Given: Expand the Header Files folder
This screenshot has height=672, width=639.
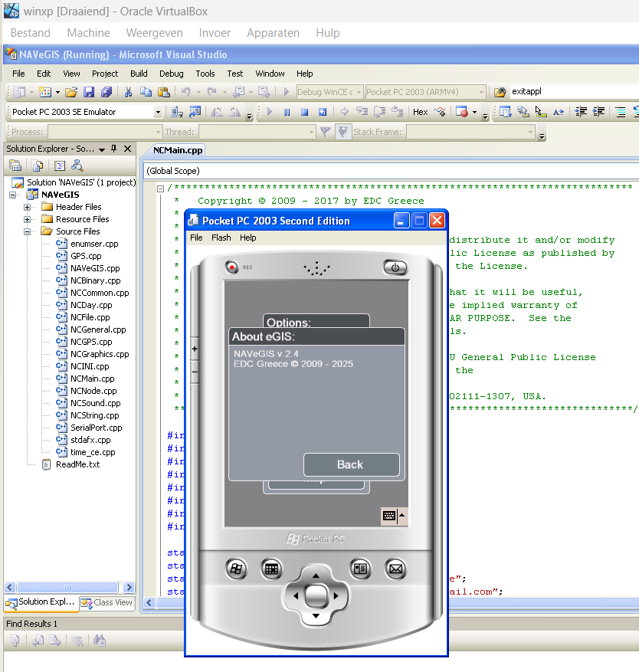Looking at the screenshot, I should [x=27, y=207].
